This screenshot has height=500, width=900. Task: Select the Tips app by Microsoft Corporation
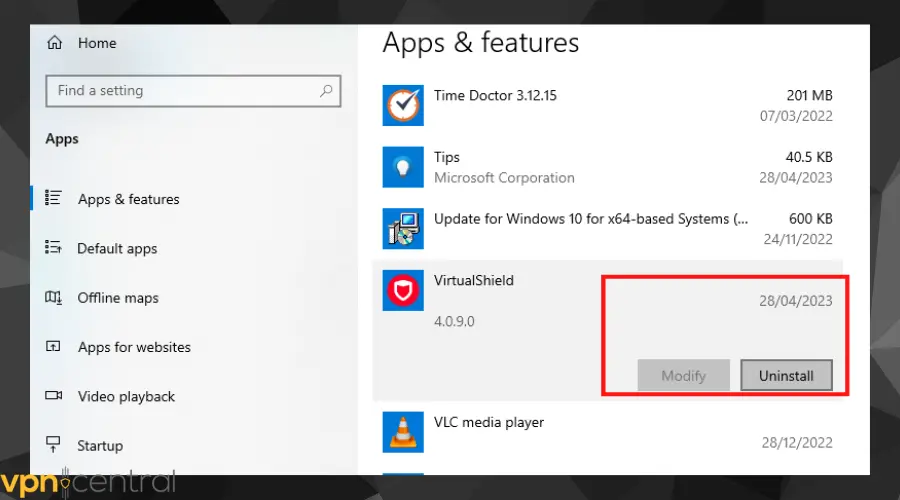point(504,167)
